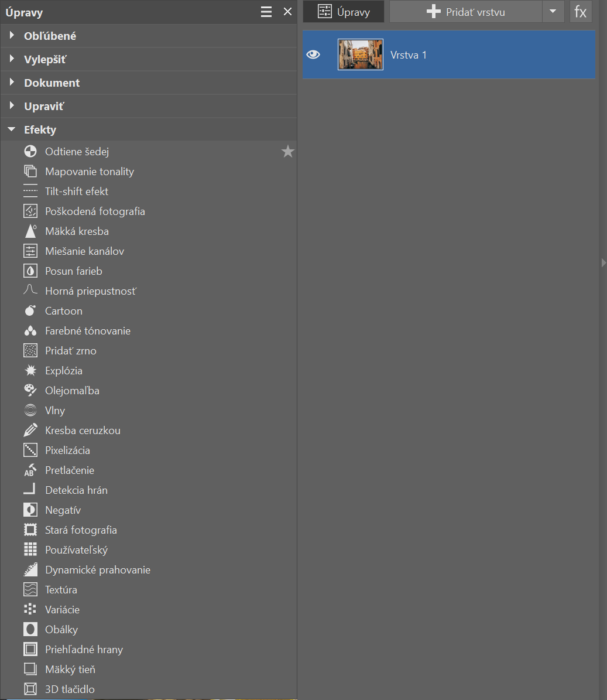Collapse the Efekty section

[x=12, y=129]
